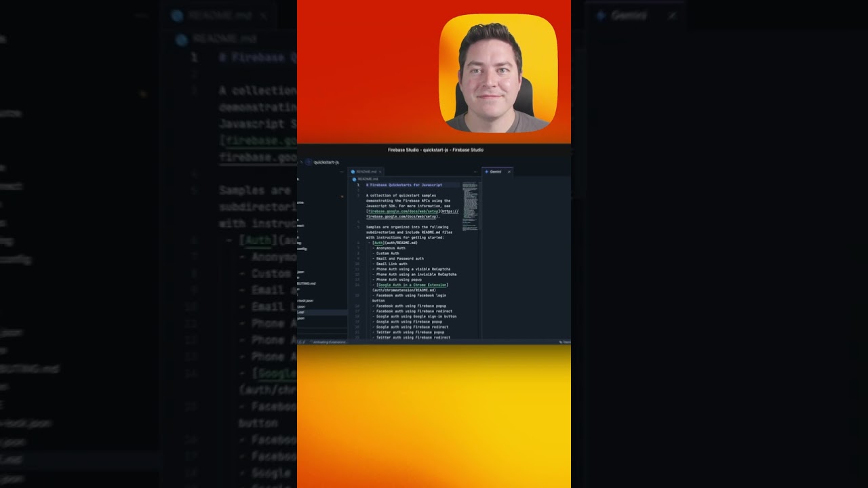Click the Gemini sparkle icon
This screenshot has width=868, height=488.
pyautogui.click(x=487, y=171)
